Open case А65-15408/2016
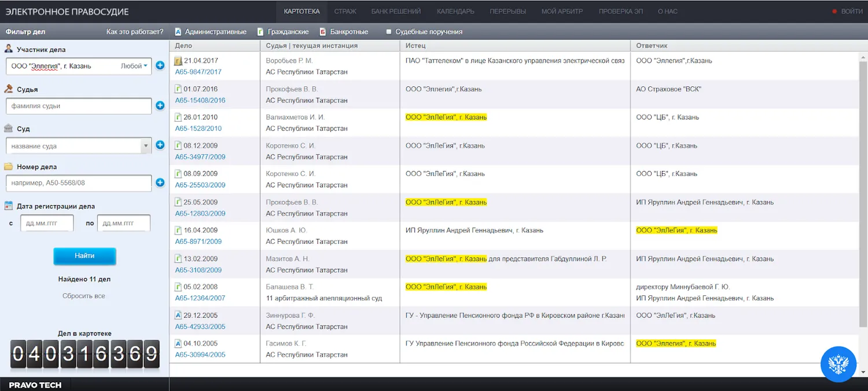Screen dimensions: 868x391 (200, 100)
